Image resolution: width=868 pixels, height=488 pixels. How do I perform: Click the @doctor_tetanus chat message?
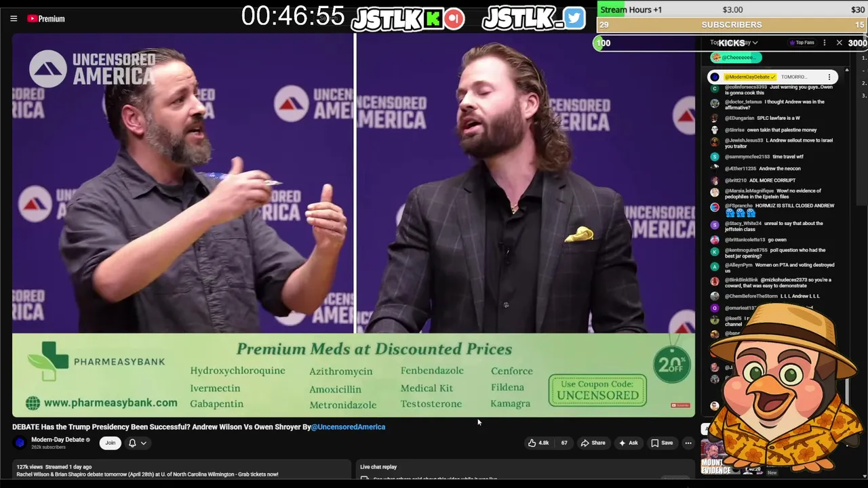(773, 104)
